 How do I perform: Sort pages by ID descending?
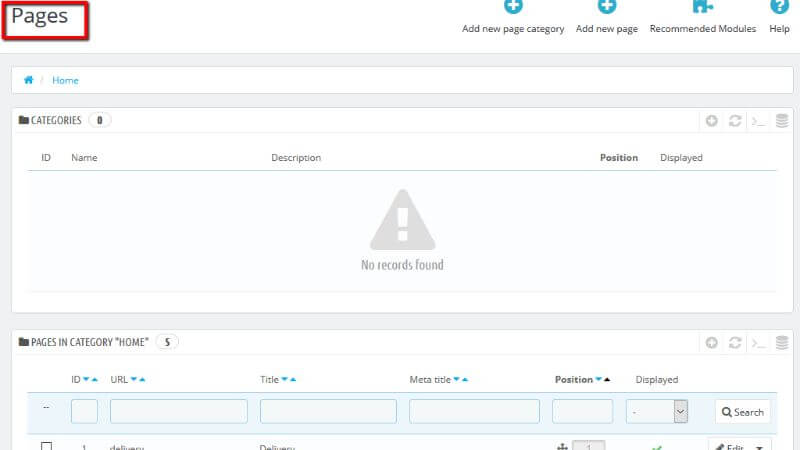coord(86,379)
